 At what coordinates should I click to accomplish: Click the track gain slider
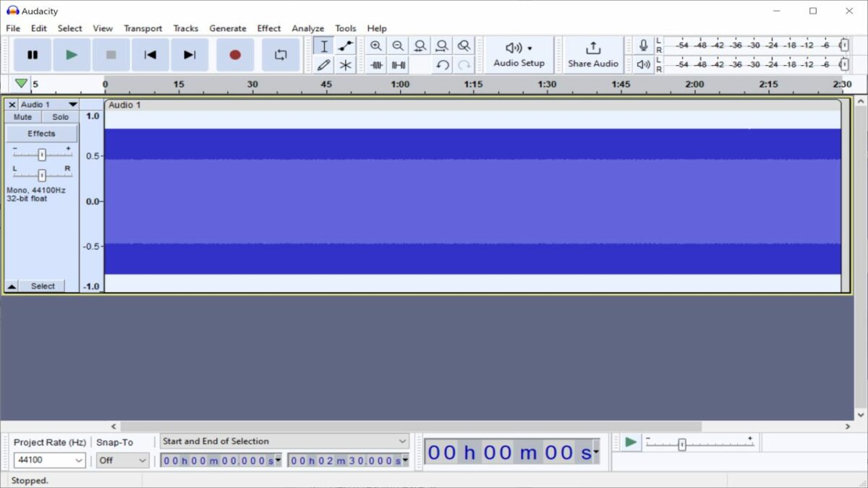(41, 154)
